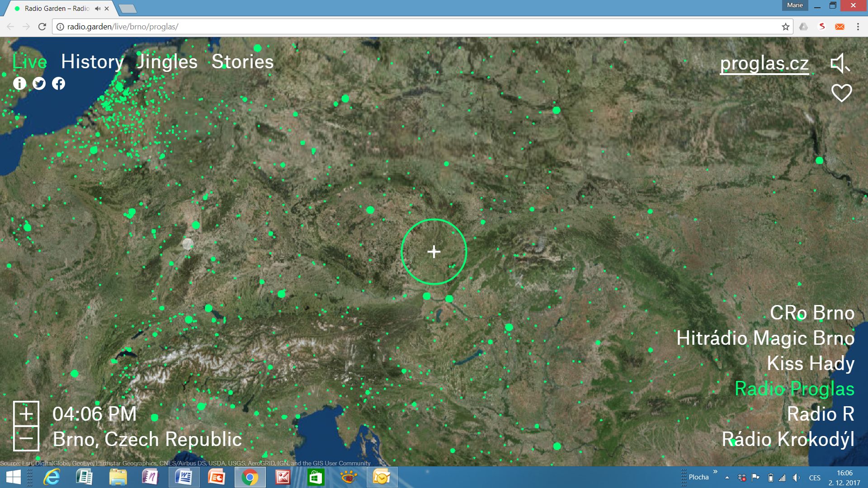Image resolution: width=868 pixels, height=488 pixels.
Task: Click the 04:06 PM local time text
Action: pos(94,414)
